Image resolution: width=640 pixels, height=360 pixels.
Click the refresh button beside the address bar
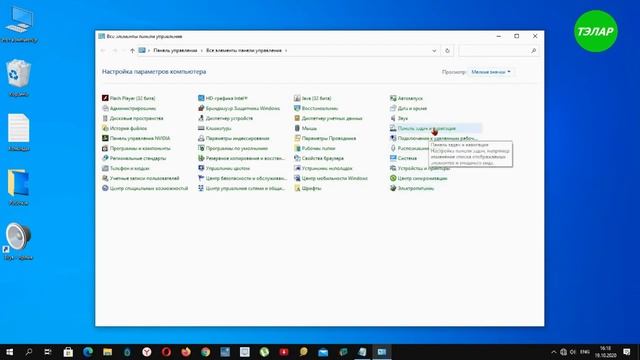pyautogui.click(x=447, y=51)
